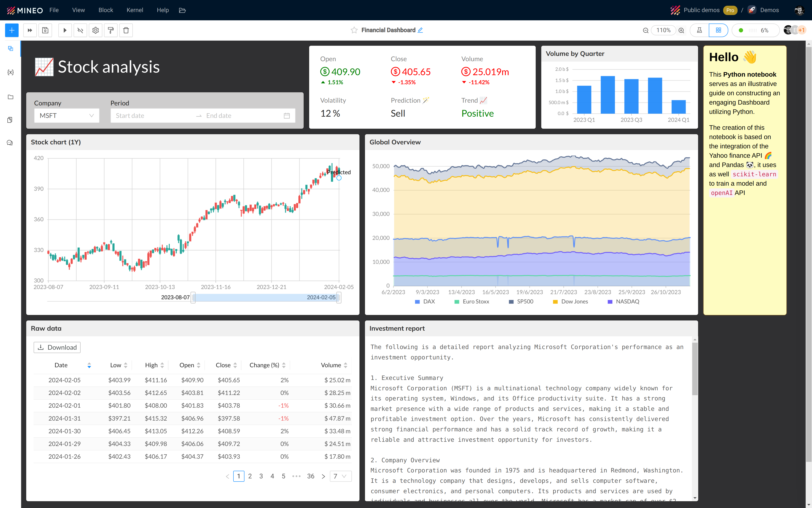Viewport: 812px width, 508px height.
Task: Click the 110% zoom level box
Action: pyautogui.click(x=663, y=30)
